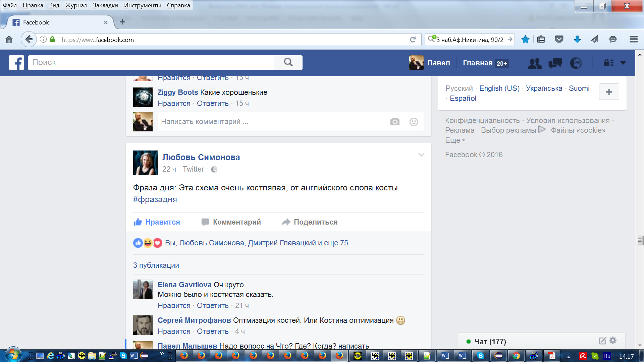Open Любовь Симонова's profile name link

pos(201,157)
